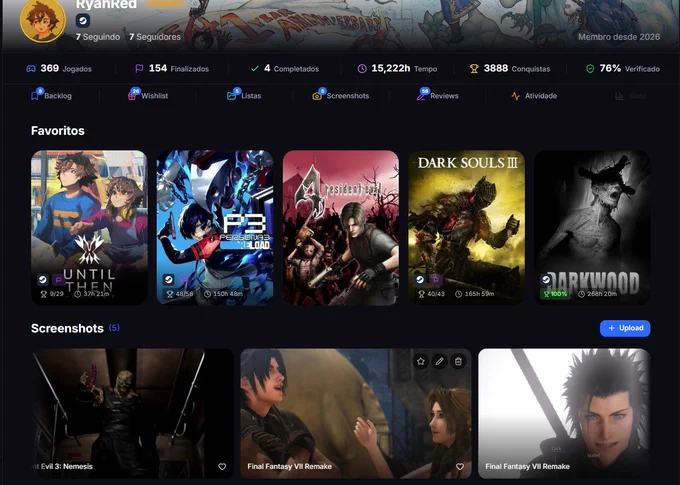Open the Resident Evil 4 favorite card

tap(341, 228)
